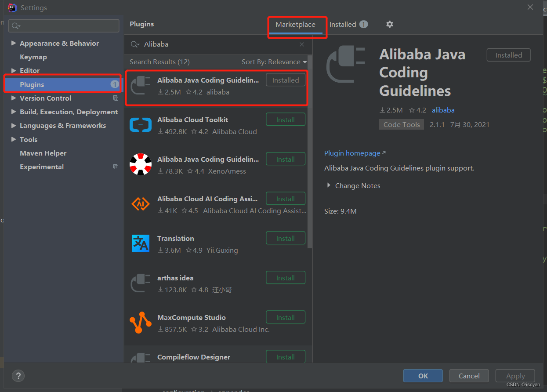Click the search magnifier in plugin search
The width and height of the screenshot is (547, 392).
(x=135, y=44)
